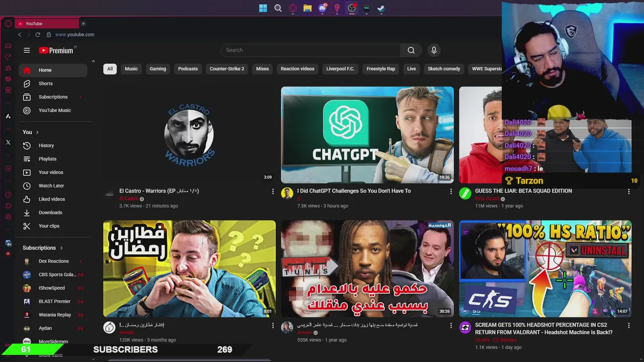Select the Mixes filter chip
This screenshot has height=362, width=644.
pyautogui.click(x=263, y=69)
